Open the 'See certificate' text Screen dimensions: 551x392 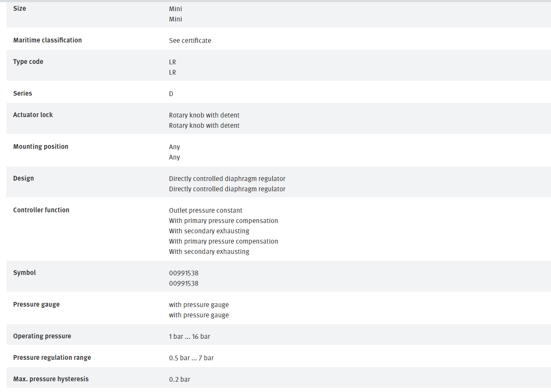pos(190,41)
